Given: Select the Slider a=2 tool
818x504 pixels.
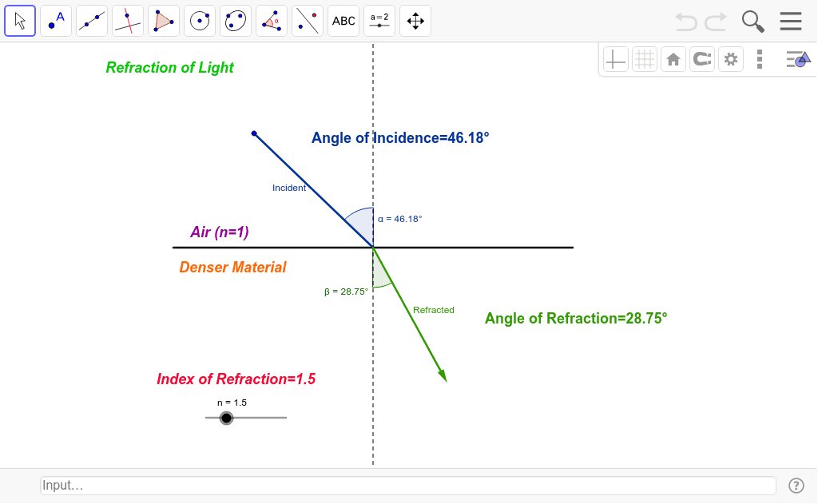Looking at the screenshot, I should 379,21.
